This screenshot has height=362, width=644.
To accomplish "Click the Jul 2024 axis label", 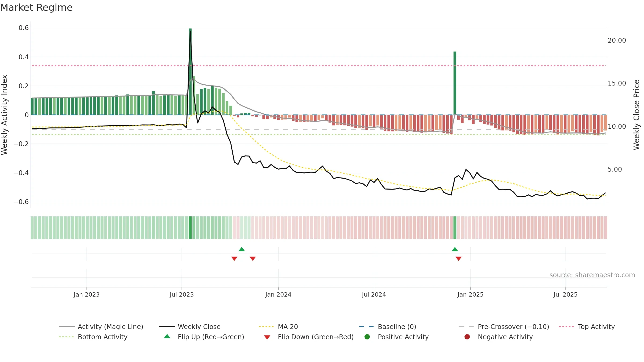I will [374, 294].
